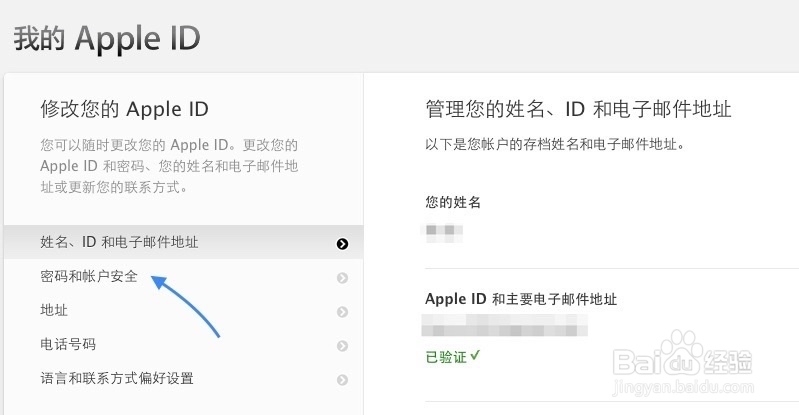Open the 密码和帐户安全 section
799x415 pixels.
pos(183,276)
